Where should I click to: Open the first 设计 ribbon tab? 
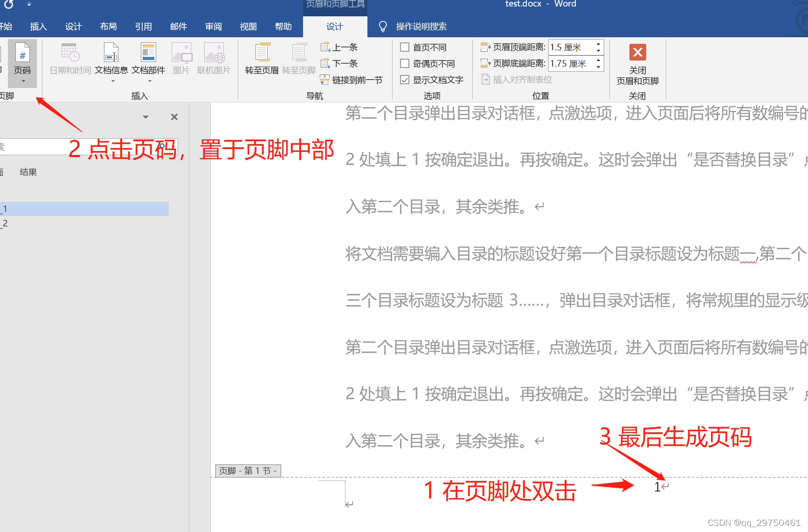73,27
